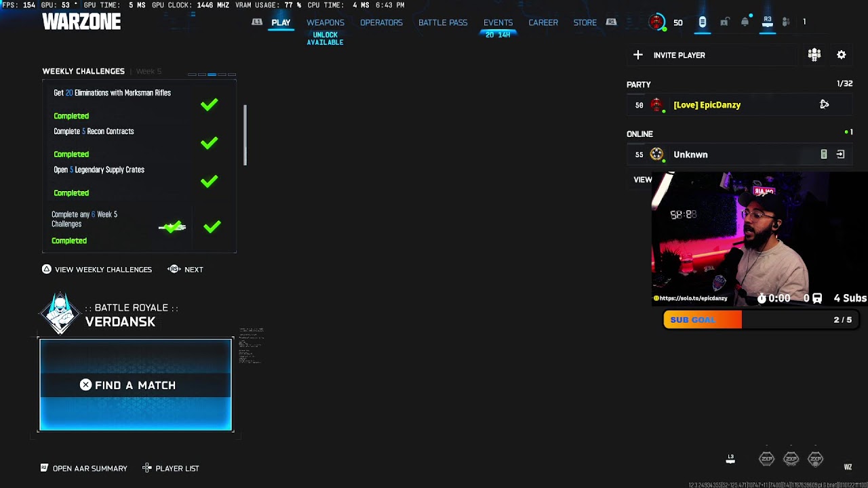Switch to the WEAPONS tab
The width and height of the screenshot is (868, 488).
(325, 22)
